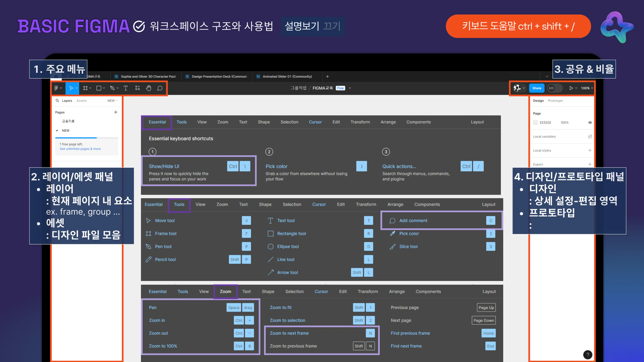Select the Comment tool in the top toolbar
Viewport: 644px width, 362px height.
[160, 88]
